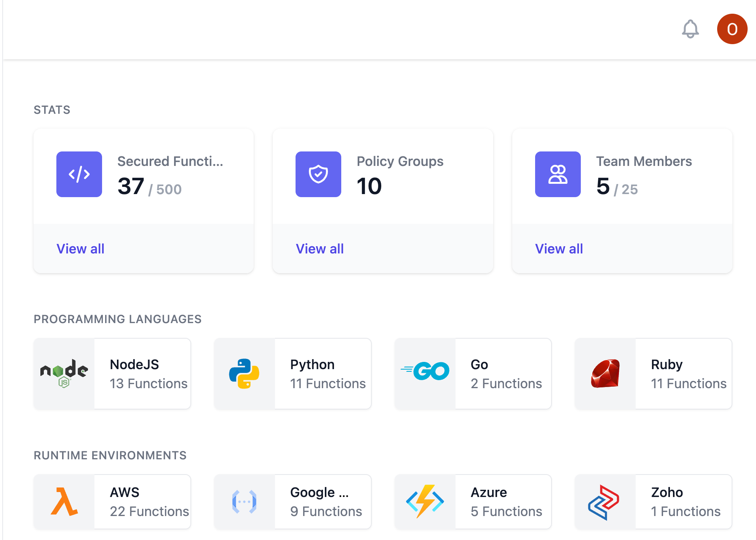Select the Python language icon
This screenshot has height=540, width=756.
[244, 374]
